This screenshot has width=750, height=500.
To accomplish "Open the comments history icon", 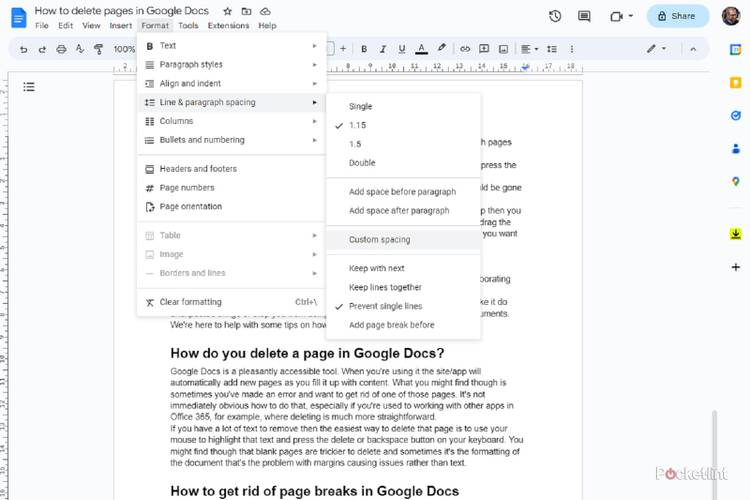I will [x=584, y=16].
